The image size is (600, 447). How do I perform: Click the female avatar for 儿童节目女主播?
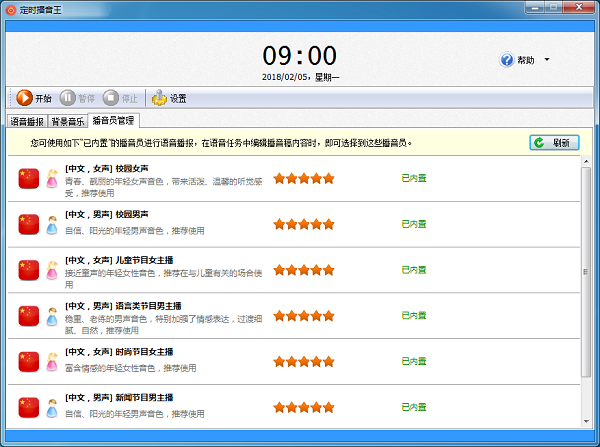coord(52,270)
